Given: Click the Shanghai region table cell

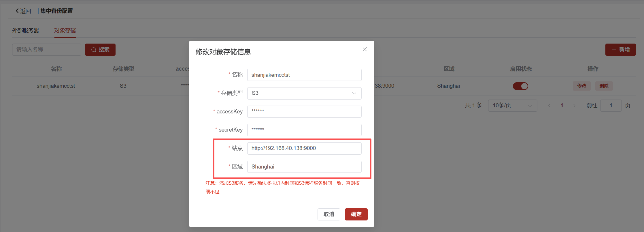Looking at the screenshot, I should coord(448,86).
